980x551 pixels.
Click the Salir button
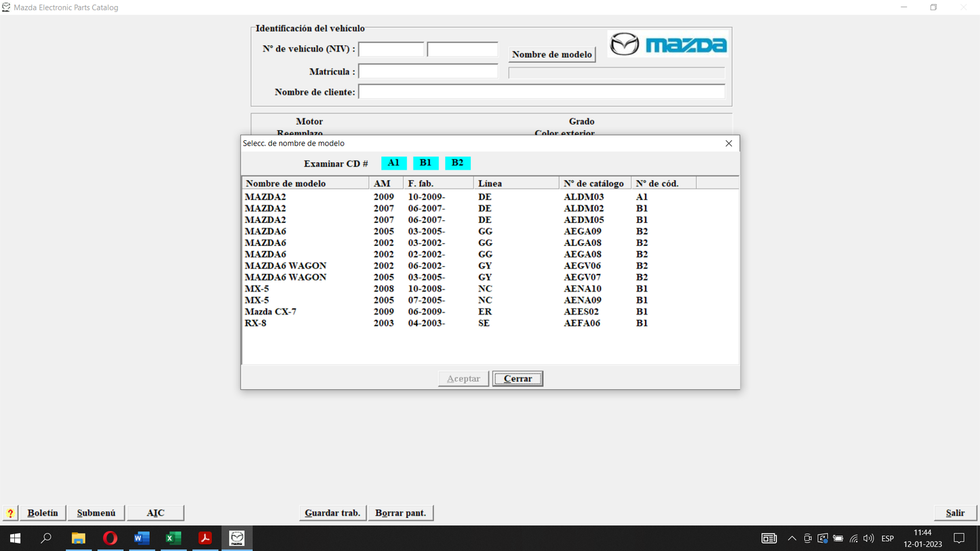coord(955,513)
